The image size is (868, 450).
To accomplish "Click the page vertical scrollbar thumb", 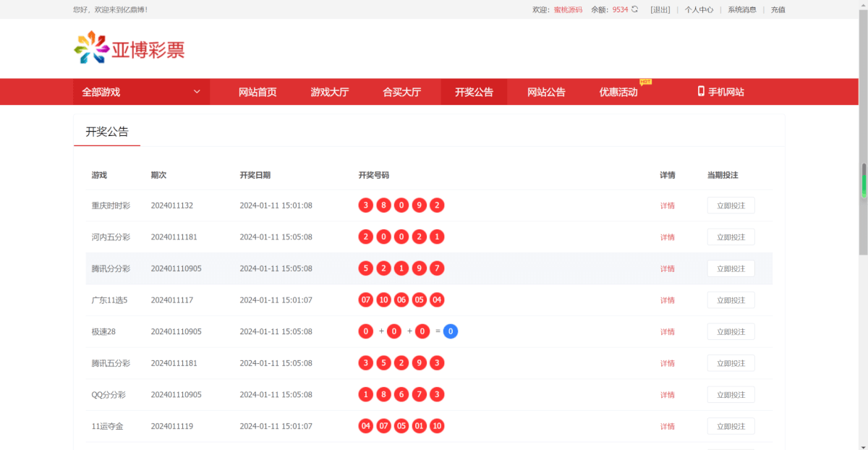I will (x=863, y=181).
